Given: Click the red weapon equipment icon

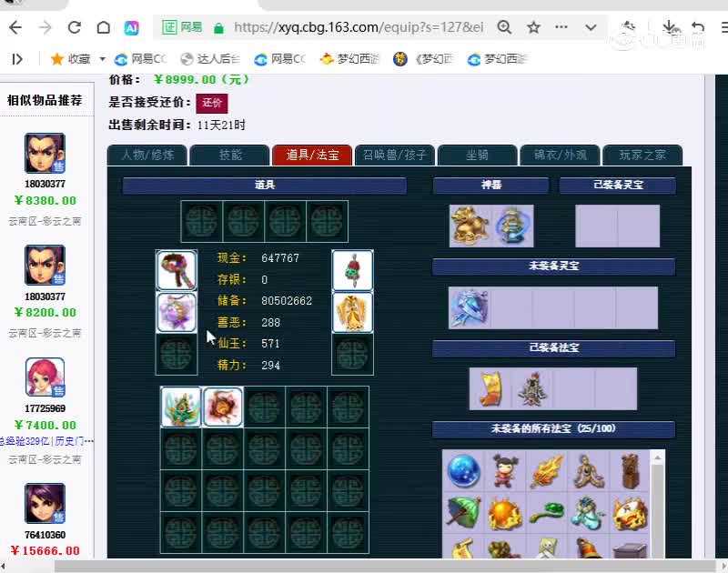Looking at the screenshot, I should (x=353, y=270).
